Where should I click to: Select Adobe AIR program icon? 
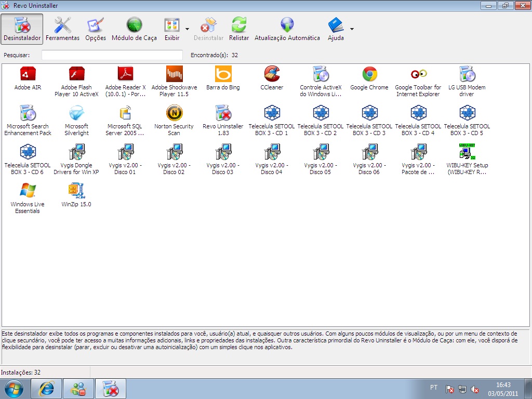(x=28, y=78)
